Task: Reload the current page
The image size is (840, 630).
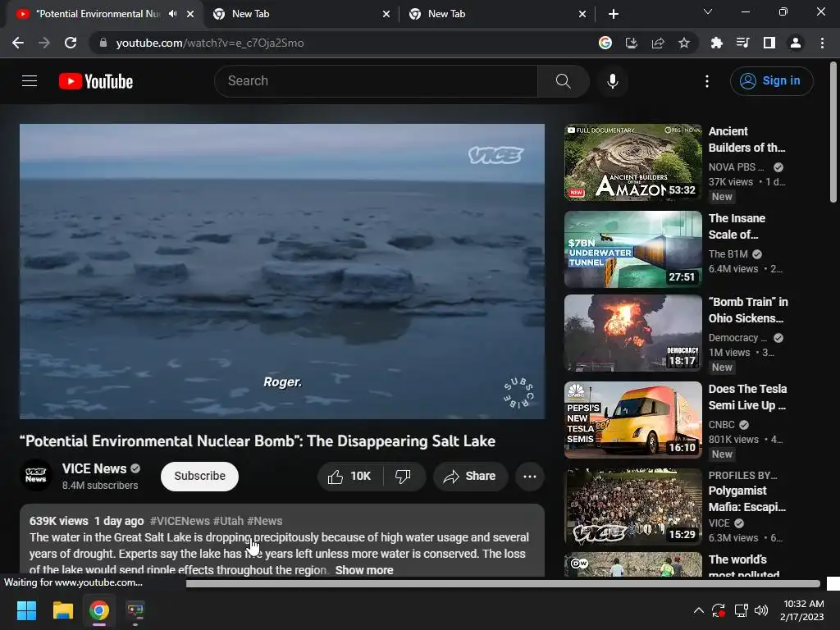Action: click(71, 43)
